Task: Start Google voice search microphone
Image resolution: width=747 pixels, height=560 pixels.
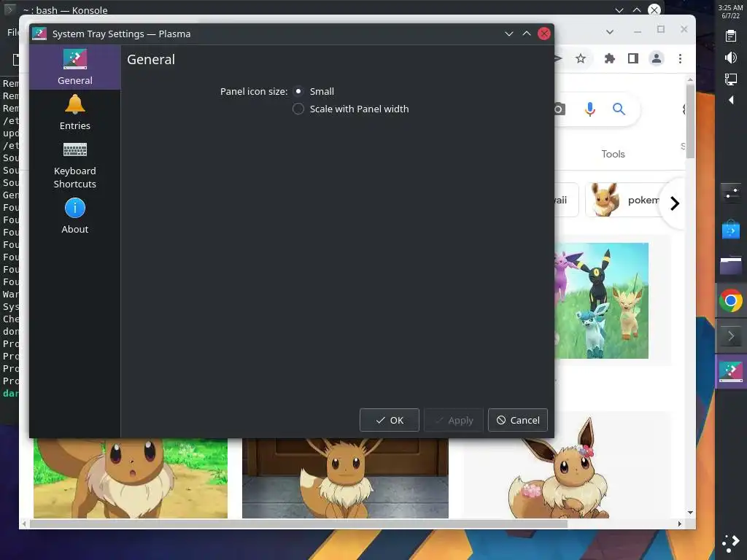Action: (589, 109)
